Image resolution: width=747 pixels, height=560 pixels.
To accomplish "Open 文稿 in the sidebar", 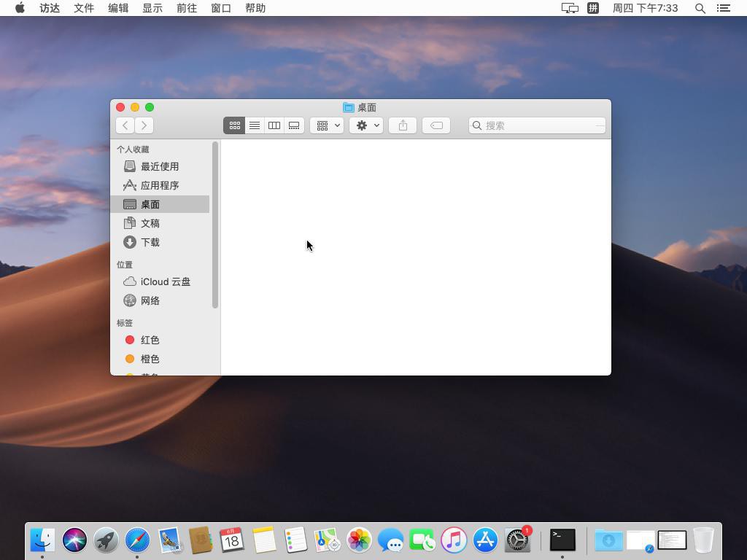I will pyautogui.click(x=160, y=223).
